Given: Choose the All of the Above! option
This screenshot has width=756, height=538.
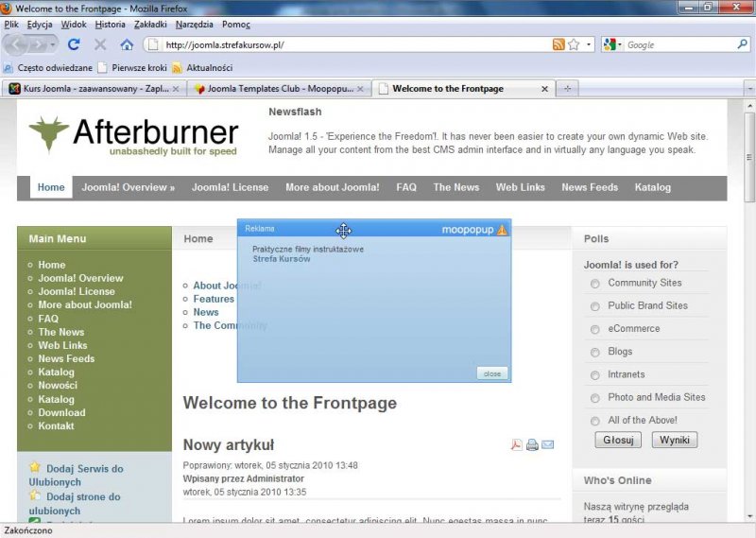Looking at the screenshot, I should pos(595,421).
